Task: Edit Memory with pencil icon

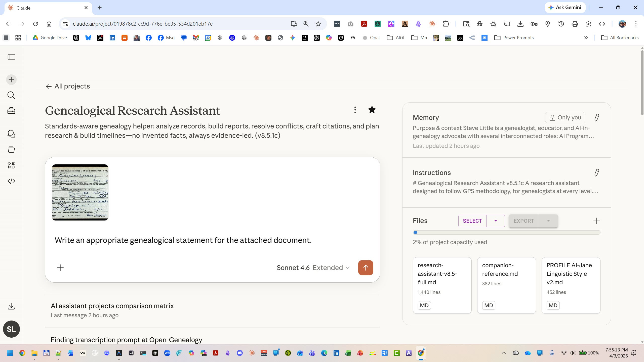Action: (596, 117)
